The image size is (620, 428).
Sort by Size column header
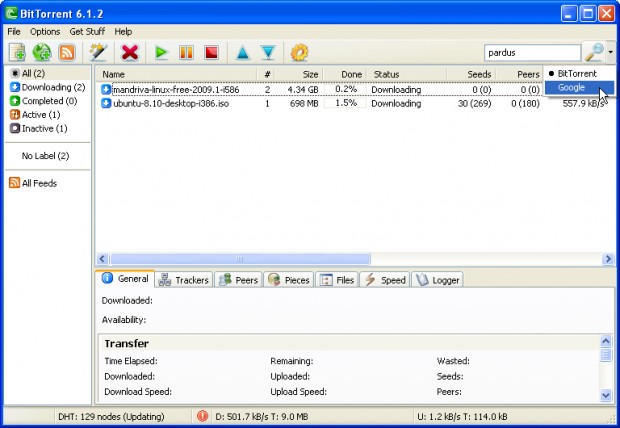pyautogui.click(x=299, y=74)
